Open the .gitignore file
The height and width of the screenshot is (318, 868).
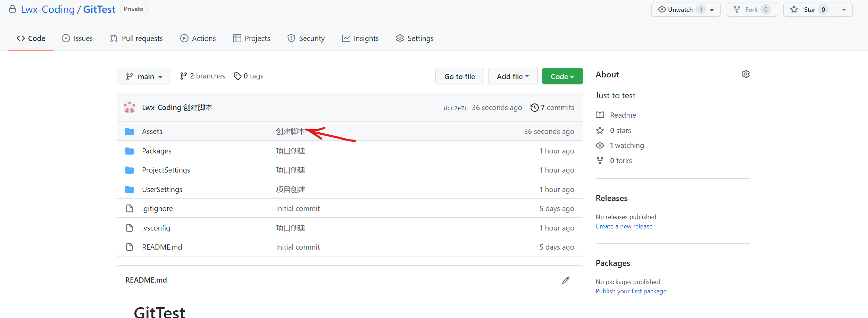point(157,208)
